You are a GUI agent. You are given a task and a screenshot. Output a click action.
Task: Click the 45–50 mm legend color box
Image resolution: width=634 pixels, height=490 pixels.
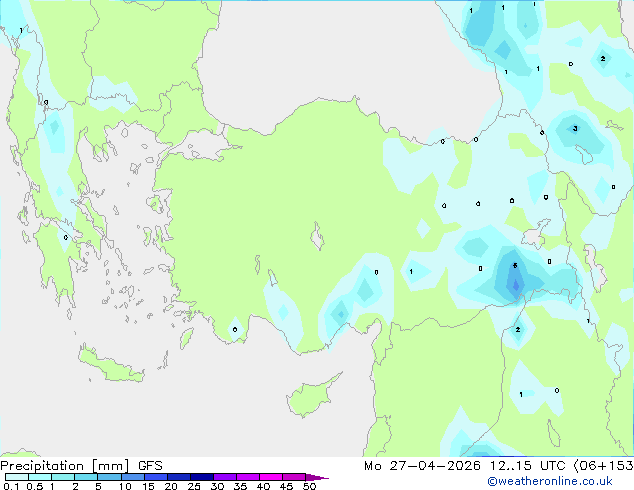[294, 477]
